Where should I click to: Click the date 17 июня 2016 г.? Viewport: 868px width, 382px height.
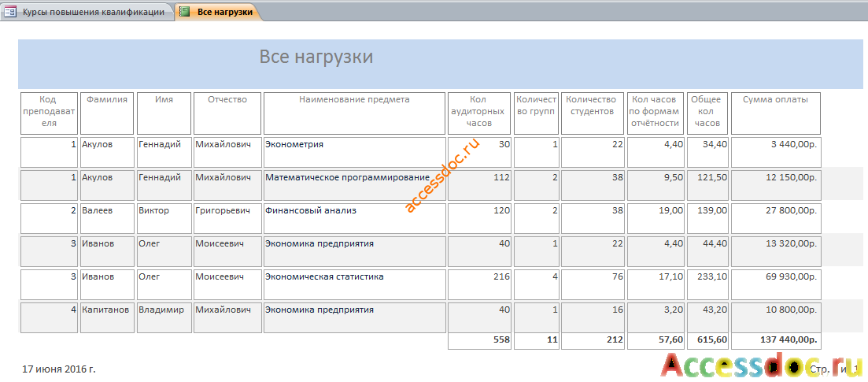click(x=59, y=368)
